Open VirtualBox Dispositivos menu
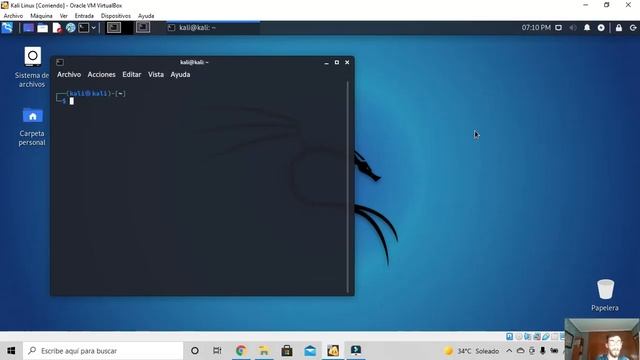The height and width of the screenshot is (360, 640). pyautogui.click(x=116, y=16)
